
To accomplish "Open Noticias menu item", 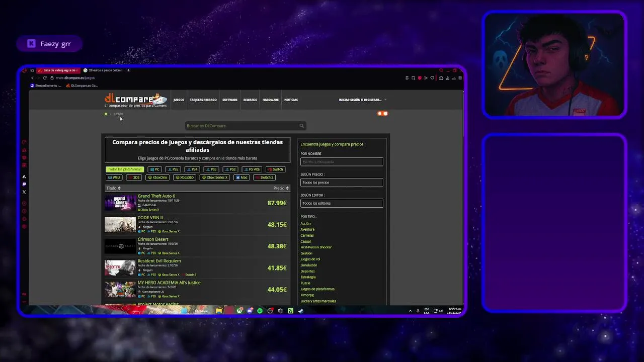I will coord(291,100).
